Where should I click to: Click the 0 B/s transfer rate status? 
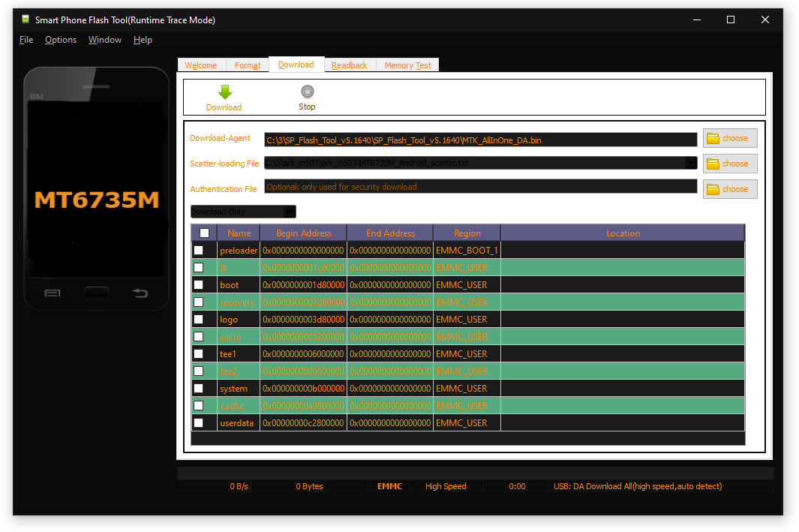239,486
